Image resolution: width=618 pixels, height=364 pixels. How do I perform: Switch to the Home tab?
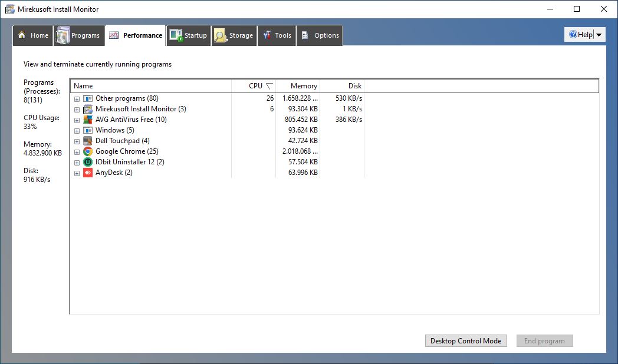32,35
